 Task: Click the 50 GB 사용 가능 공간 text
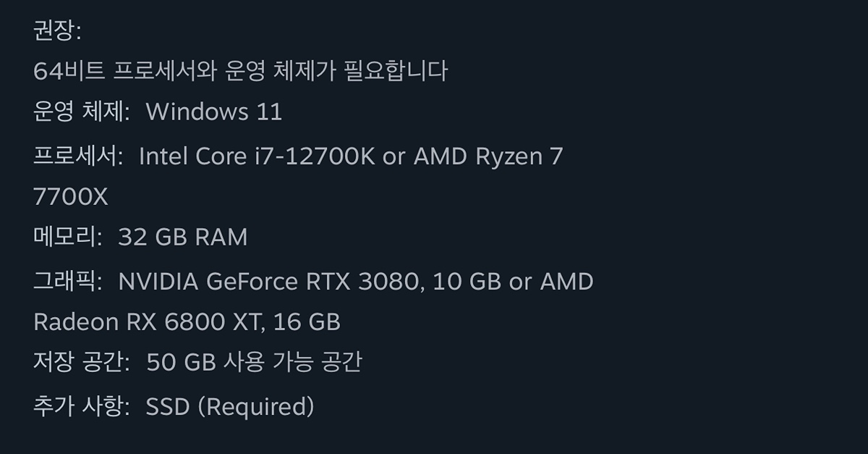[x=254, y=362]
